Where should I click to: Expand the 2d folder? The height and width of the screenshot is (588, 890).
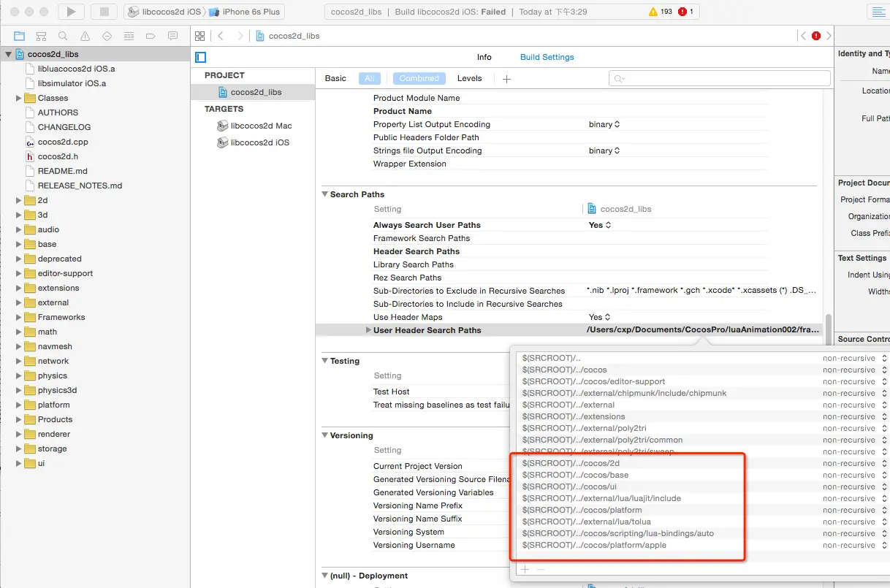click(x=19, y=200)
